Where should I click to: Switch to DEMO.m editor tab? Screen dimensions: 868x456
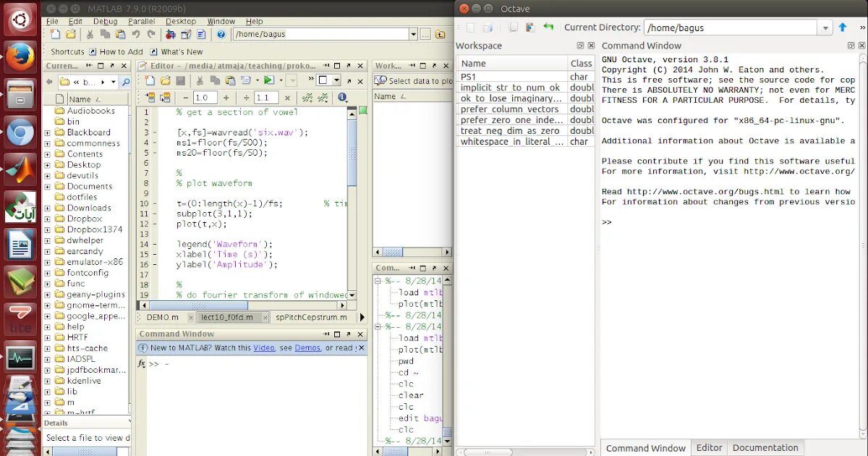(x=166, y=317)
